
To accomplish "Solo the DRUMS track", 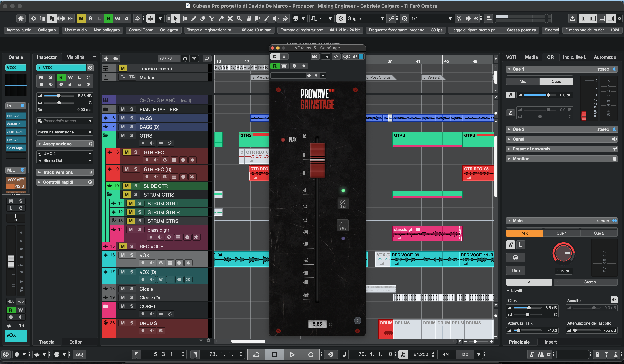I will (132, 323).
